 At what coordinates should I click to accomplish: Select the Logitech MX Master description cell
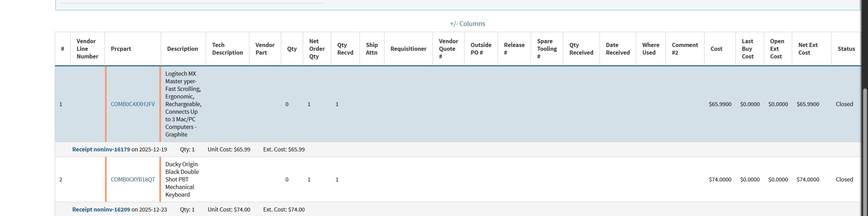click(x=183, y=104)
